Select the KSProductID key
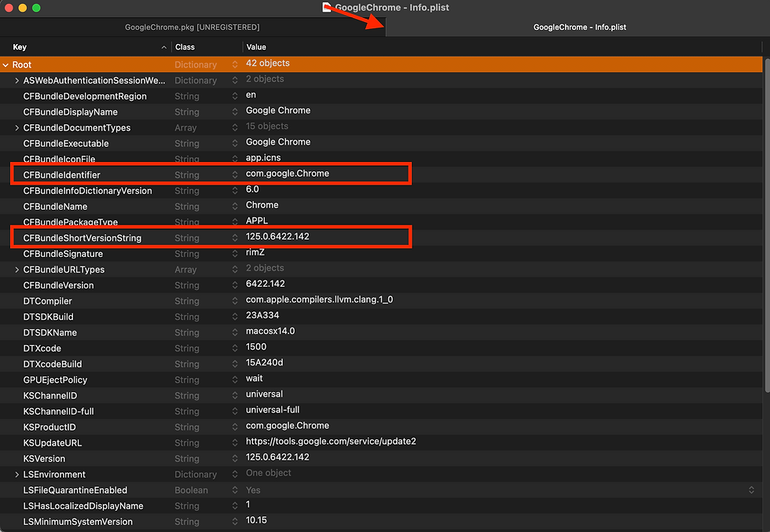Viewport: 770px width, 532px height. click(49, 427)
